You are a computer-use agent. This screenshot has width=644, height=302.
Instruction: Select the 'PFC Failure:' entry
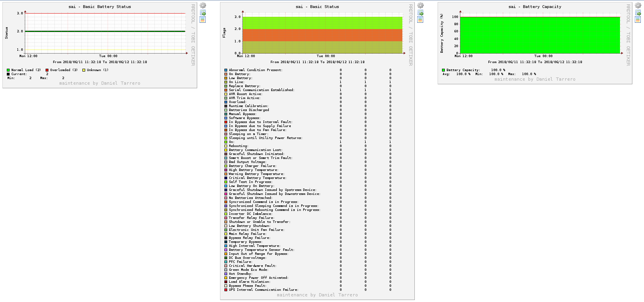(x=308, y=262)
